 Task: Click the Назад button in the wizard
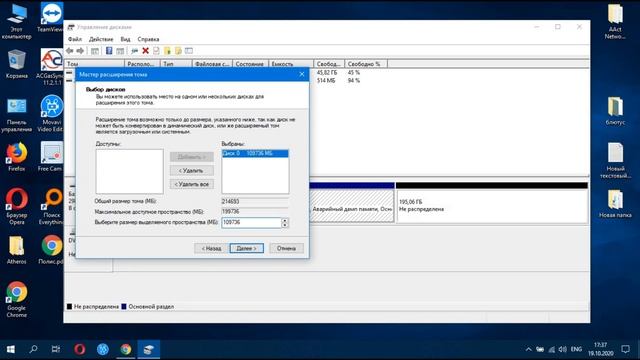pos(211,248)
